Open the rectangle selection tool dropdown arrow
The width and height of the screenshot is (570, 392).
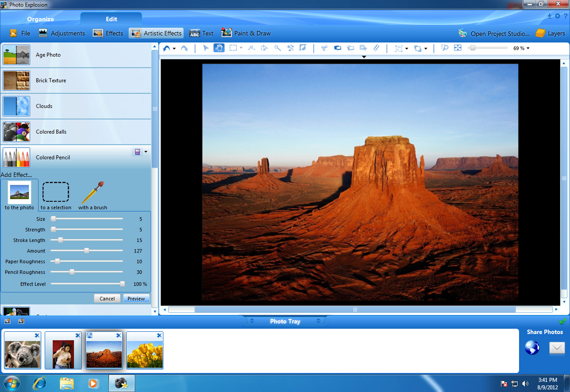pyautogui.click(x=241, y=48)
